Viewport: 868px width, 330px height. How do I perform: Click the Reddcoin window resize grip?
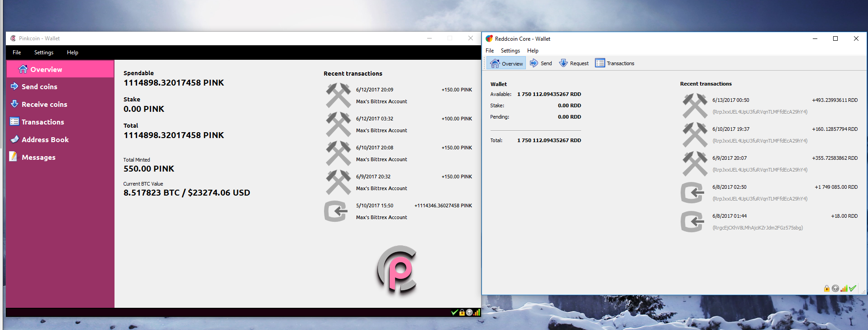(863, 292)
